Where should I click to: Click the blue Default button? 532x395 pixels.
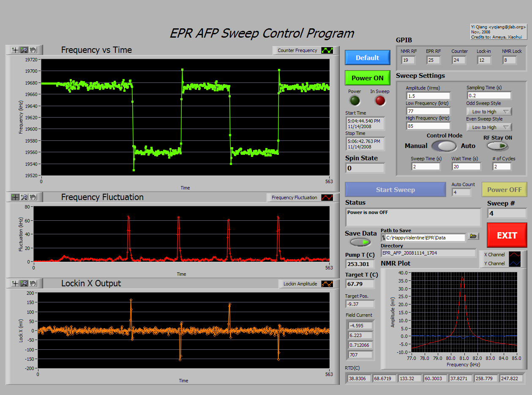[x=367, y=58]
